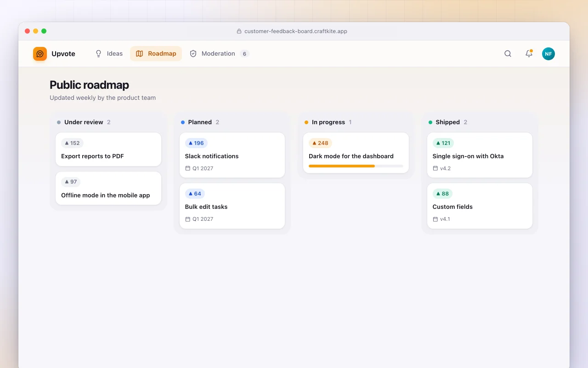
Task: Click calendar icon beside v4.1
Action: click(435, 219)
